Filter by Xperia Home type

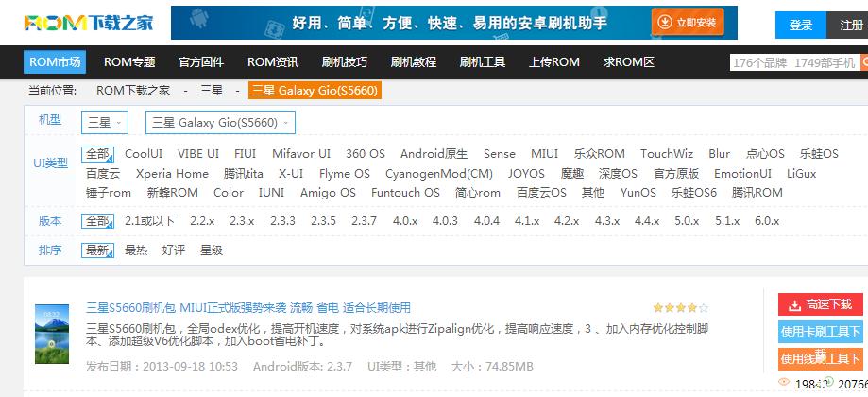pos(172,174)
